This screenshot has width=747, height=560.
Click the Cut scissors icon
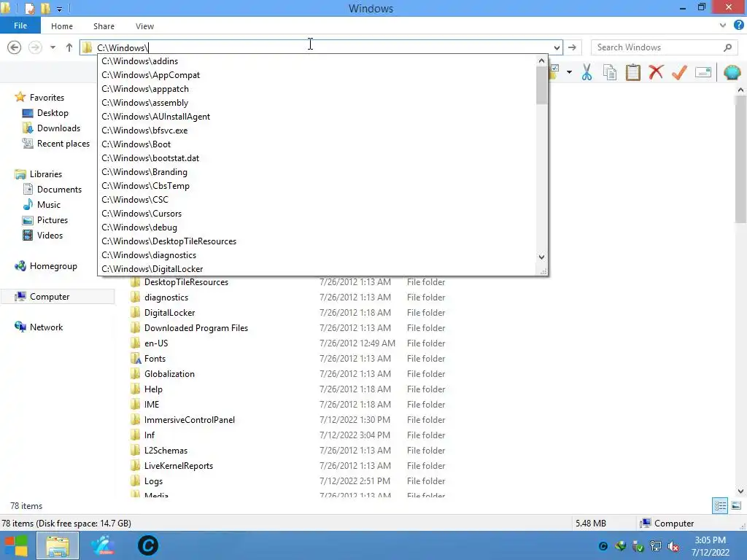(587, 72)
